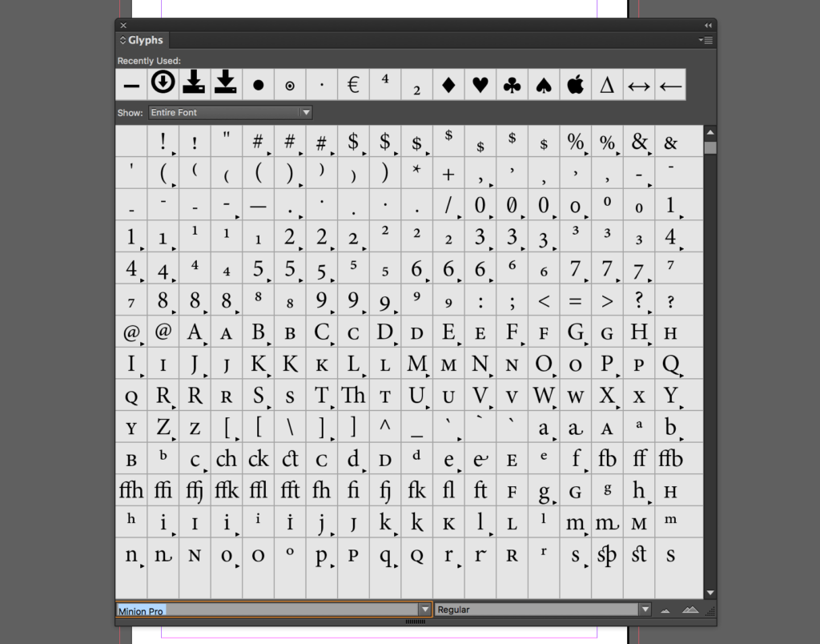This screenshot has height=644, width=820.
Task: Click the bullet glyph in Recently Used
Action: click(x=258, y=83)
